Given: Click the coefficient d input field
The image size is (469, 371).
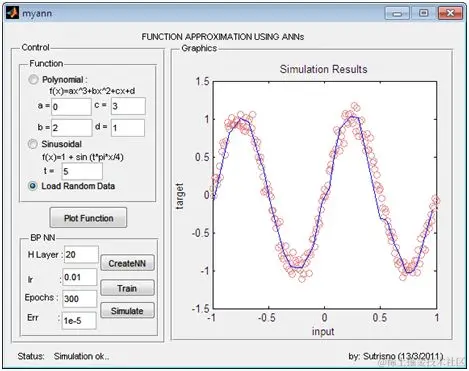Looking at the screenshot, I should pos(128,128).
